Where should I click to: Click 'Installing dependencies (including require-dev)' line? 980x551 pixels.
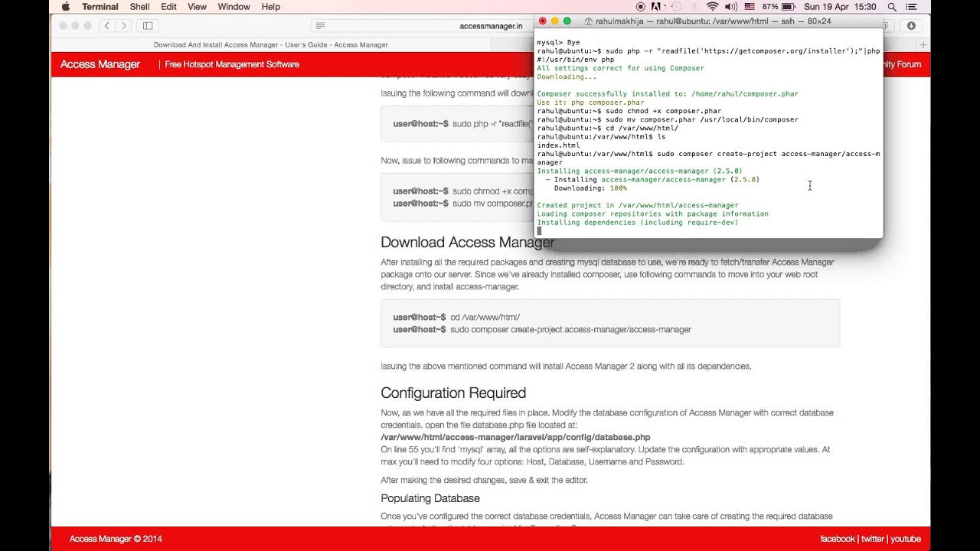637,223
